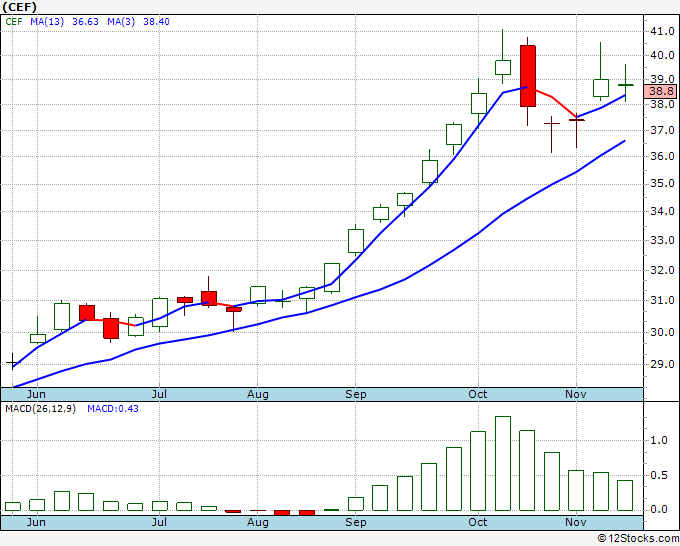
Task: Click the MA(13) legend label
Action: click(x=47, y=22)
